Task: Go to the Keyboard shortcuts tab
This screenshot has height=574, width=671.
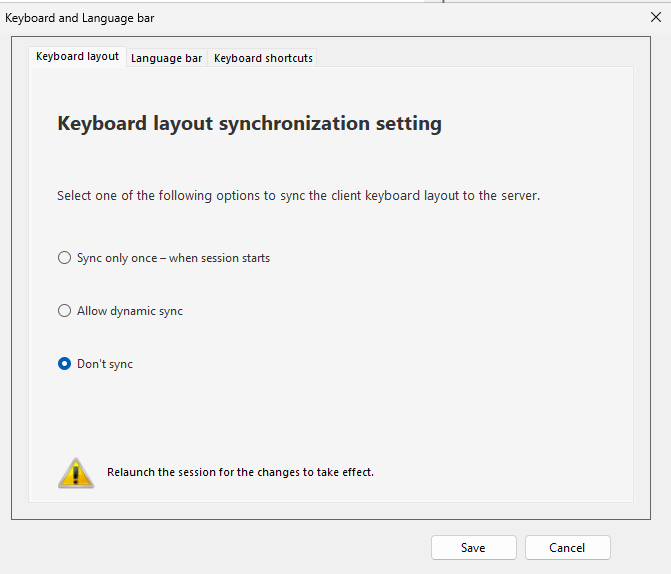Action: [263, 58]
